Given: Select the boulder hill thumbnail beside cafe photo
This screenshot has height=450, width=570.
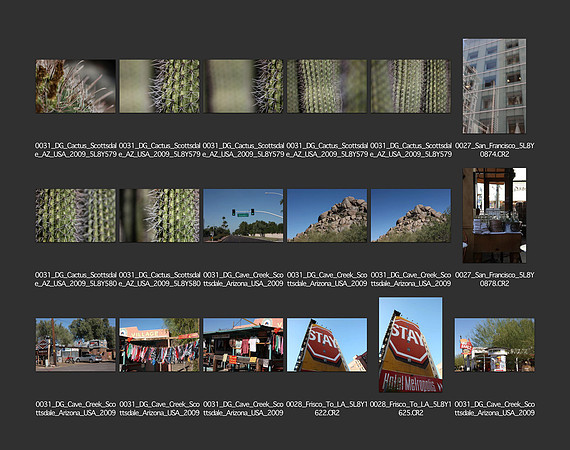Looking at the screenshot, I should [x=411, y=215].
